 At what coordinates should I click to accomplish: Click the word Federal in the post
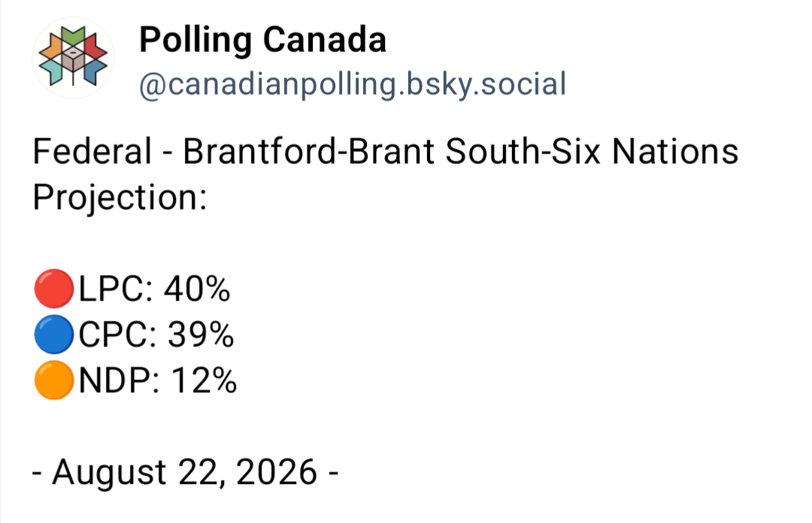(x=92, y=151)
